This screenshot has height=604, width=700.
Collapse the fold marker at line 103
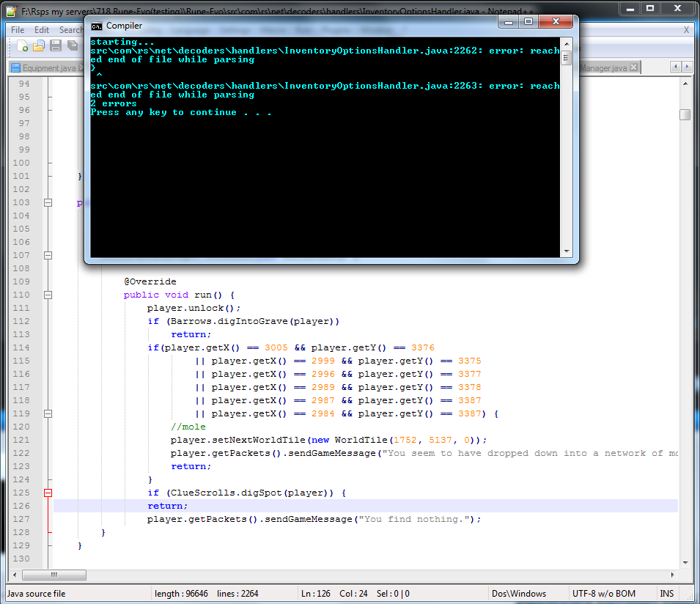pos(48,202)
